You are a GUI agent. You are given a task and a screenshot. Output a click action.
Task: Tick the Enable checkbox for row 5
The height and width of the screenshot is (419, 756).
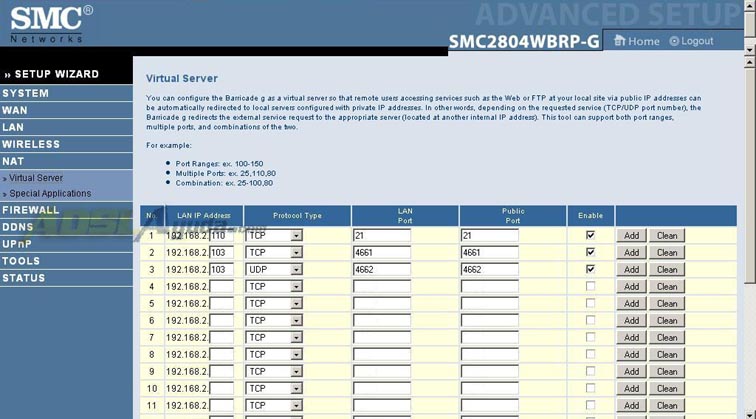[590, 303]
